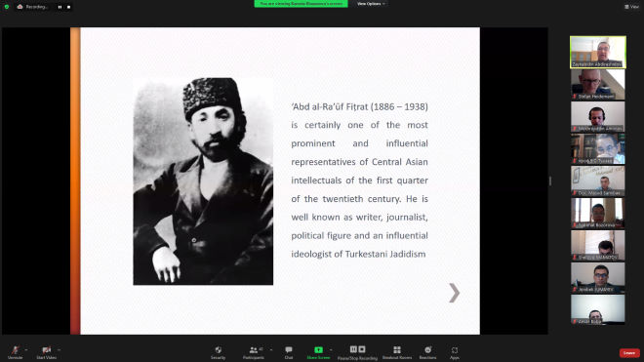Viewport: 644px width, 362px height.
Task: Open the Chat panel
Action: 289,349
